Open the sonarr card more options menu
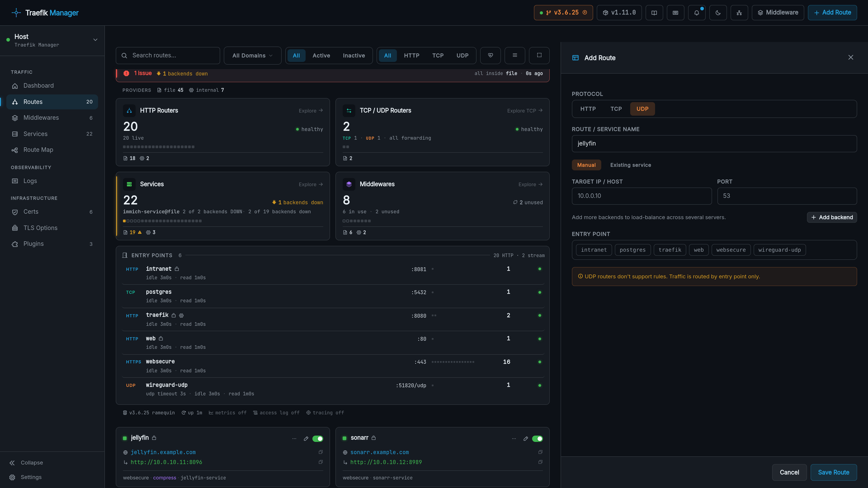 click(514, 439)
